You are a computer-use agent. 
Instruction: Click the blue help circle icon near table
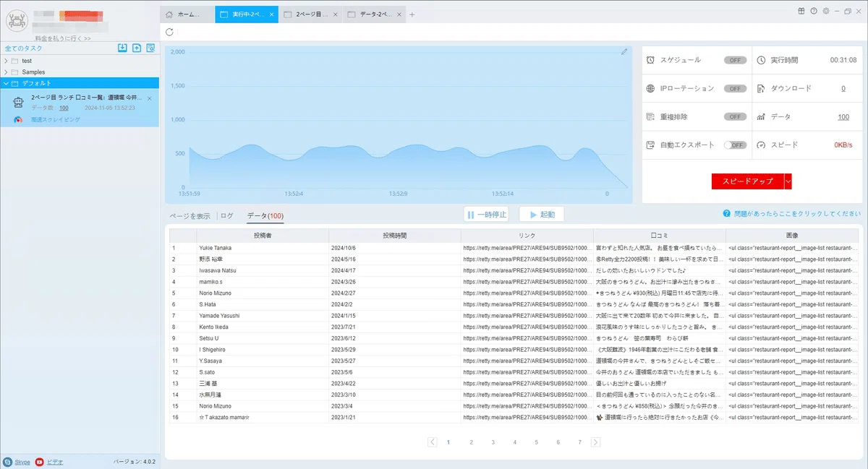726,214
